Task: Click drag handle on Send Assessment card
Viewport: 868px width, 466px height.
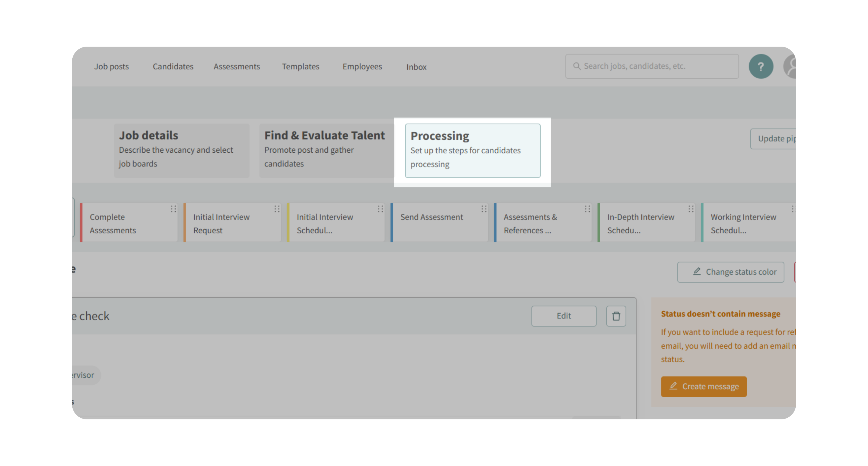Action: (x=484, y=209)
